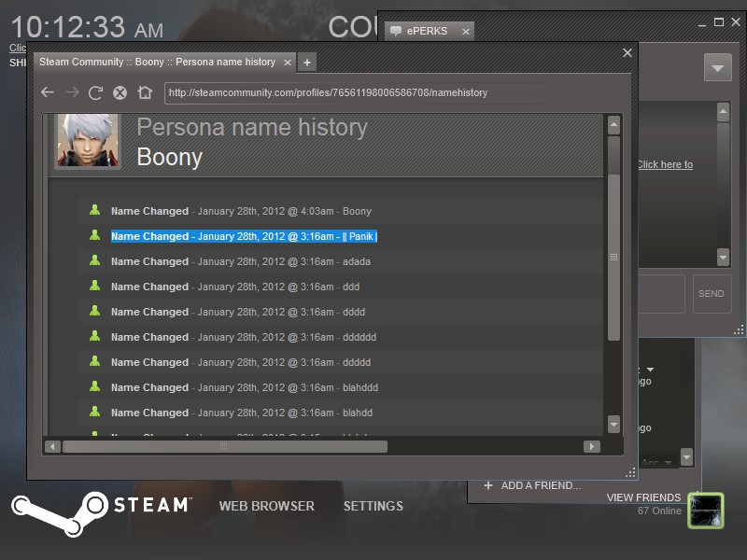Screen dimensions: 747x560
Task: Click the green person icon next to ddd entry
Action: click(x=95, y=286)
